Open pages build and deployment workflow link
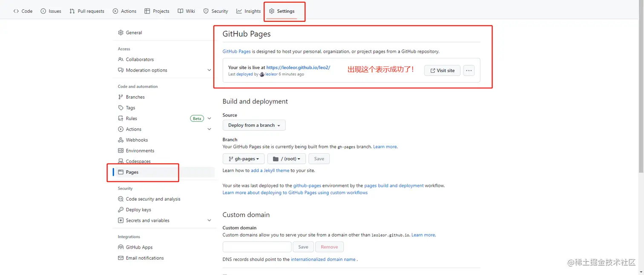This screenshot has height=275, width=644. pos(394,186)
